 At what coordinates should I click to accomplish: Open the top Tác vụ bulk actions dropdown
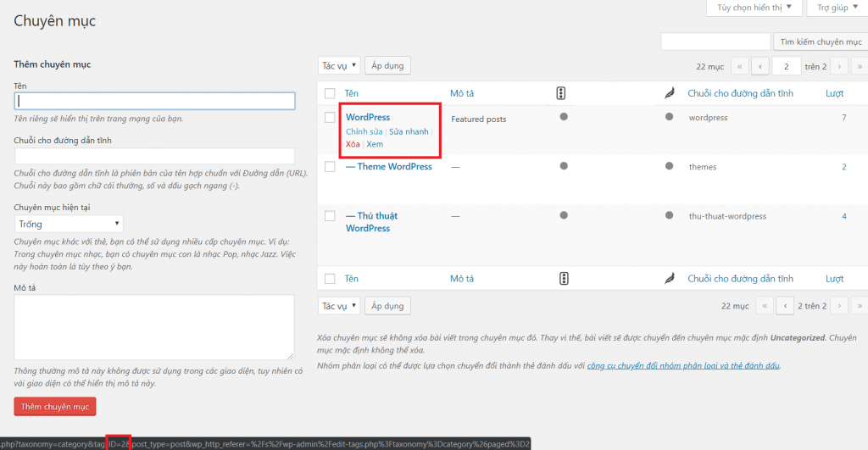pos(339,65)
